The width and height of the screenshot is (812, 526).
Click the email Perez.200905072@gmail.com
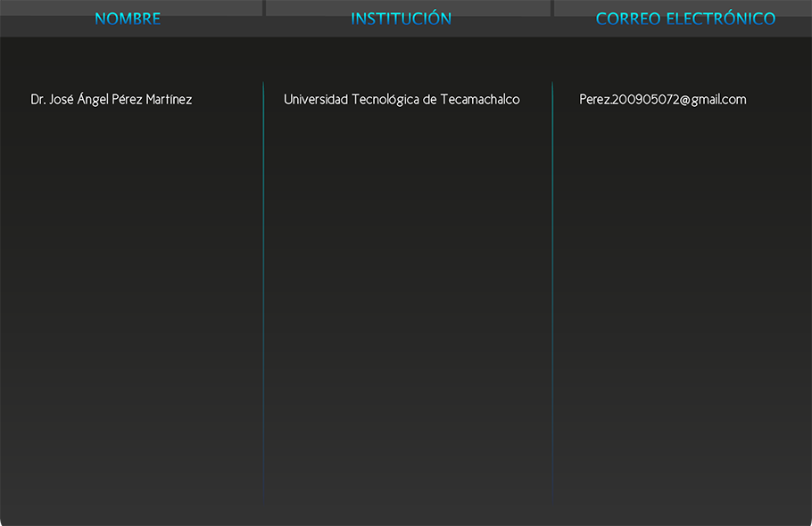(x=663, y=99)
